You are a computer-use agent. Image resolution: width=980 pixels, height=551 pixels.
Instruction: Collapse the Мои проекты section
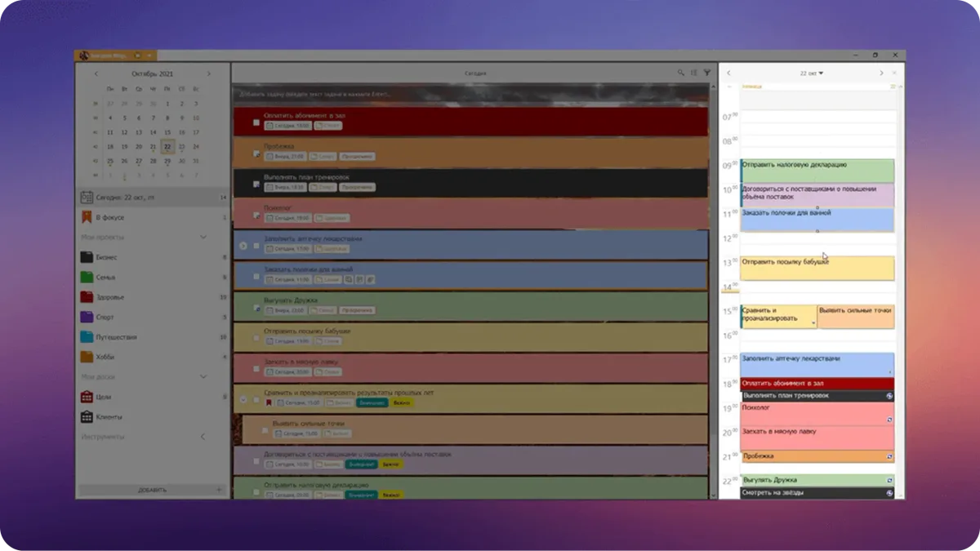tap(203, 238)
